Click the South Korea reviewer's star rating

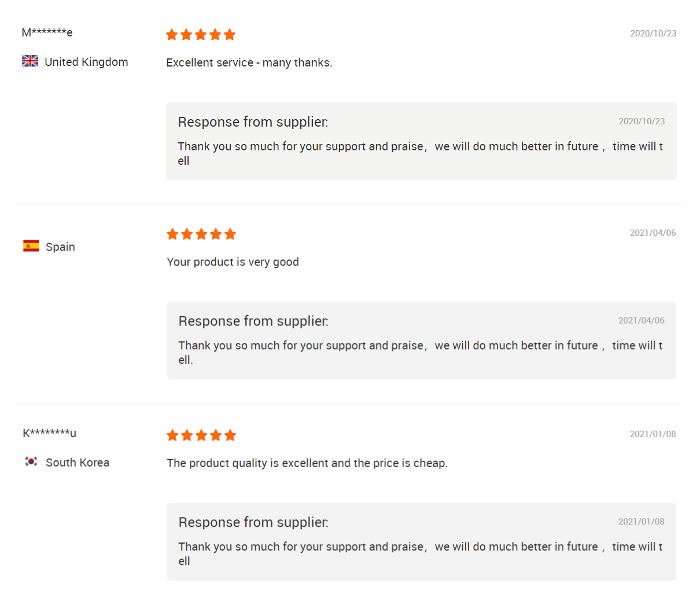[x=201, y=435]
